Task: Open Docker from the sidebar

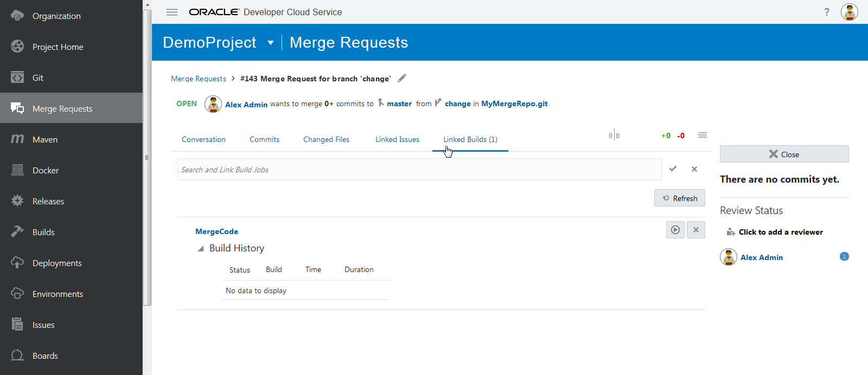Action: tap(46, 170)
